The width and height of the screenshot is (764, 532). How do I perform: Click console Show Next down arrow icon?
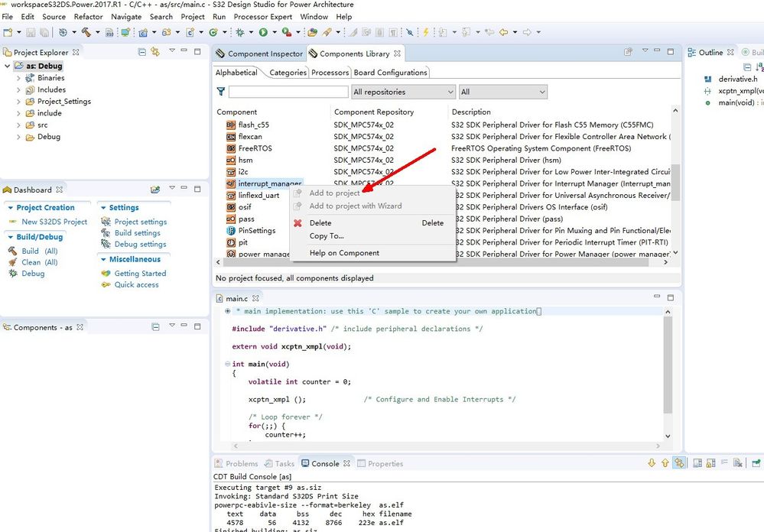pos(652,463)
